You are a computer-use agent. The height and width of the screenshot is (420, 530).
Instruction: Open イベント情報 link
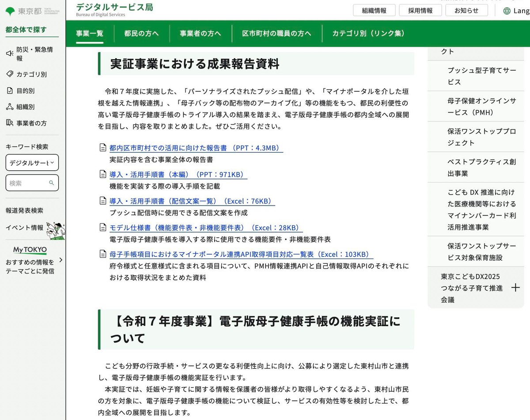tap(24, 228)
